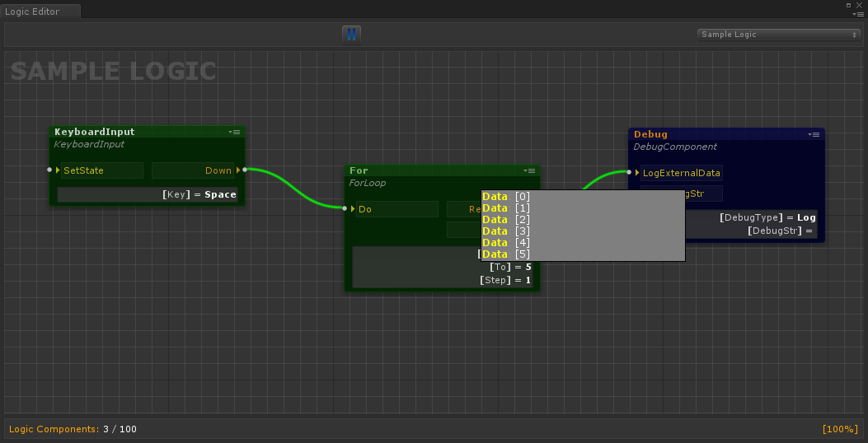The image size is (868, 443).
Task: Open the For node menu icon
Action: [x=529, y=171]
